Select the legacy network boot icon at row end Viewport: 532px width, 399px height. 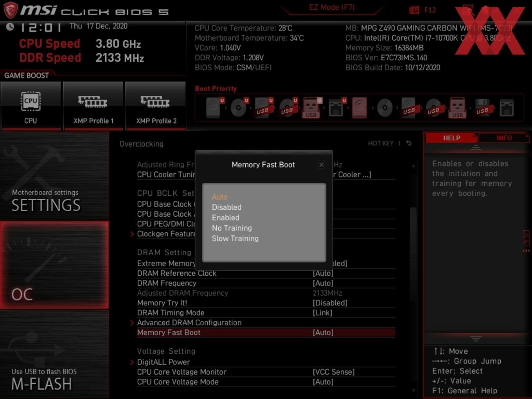507,108
